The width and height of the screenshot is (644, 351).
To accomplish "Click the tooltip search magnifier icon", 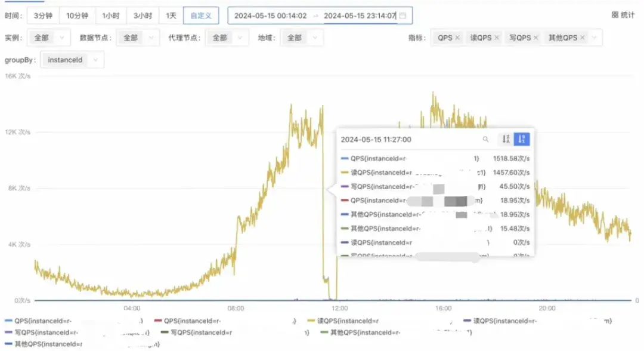I will (485, 139).
